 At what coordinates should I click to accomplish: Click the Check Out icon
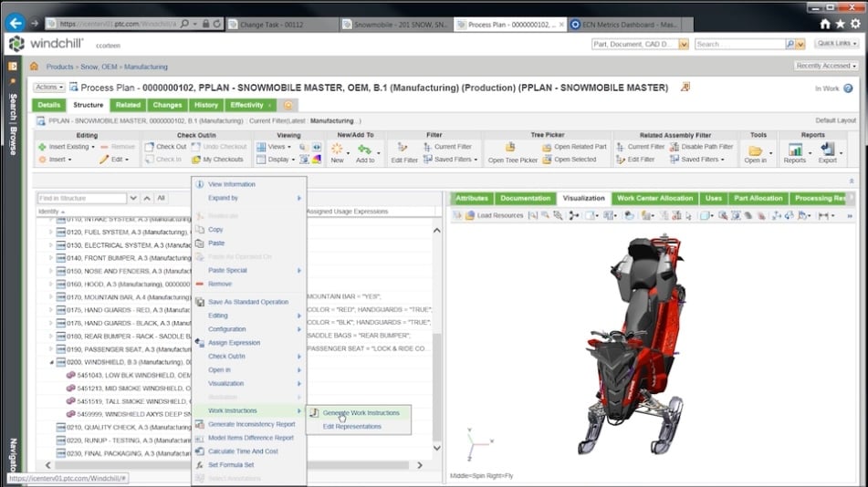150,147
